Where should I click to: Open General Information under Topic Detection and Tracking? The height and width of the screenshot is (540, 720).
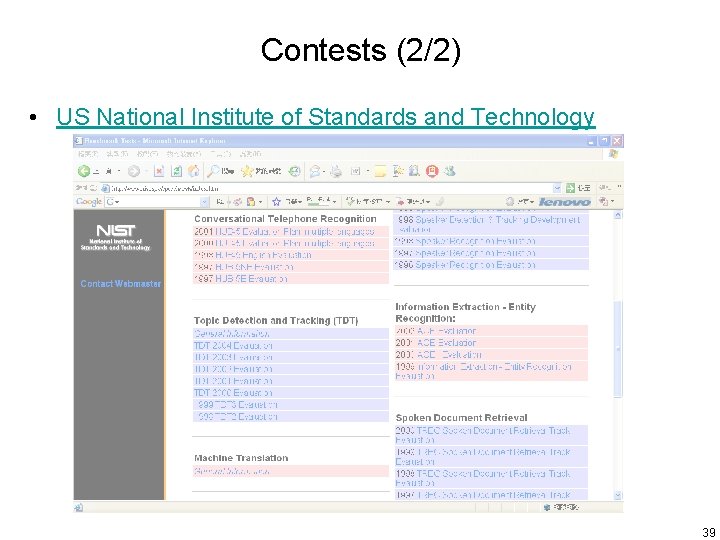tap(231, 334)
